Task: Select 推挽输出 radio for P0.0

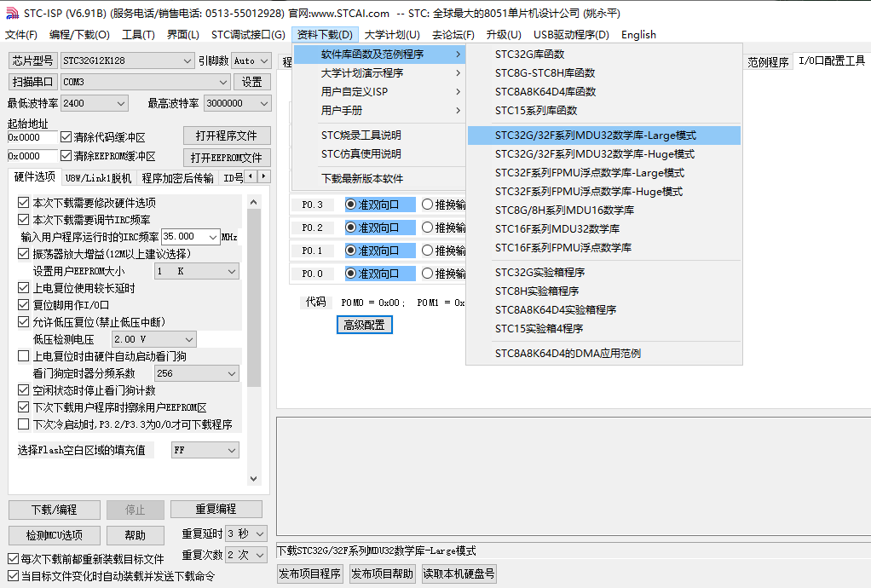Action: coord(427,274)
